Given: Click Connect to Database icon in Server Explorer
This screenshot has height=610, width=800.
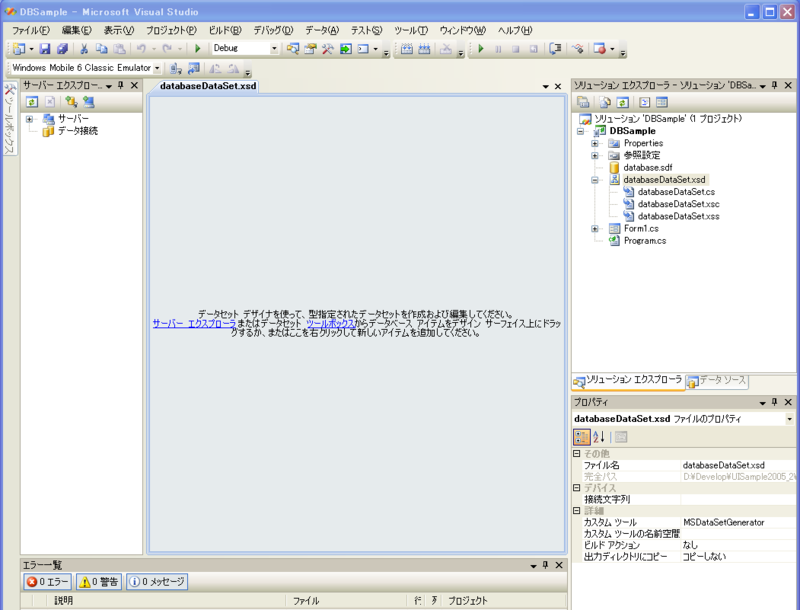Looking at the screenshot, I should pyautogui.click(x=71, y=102).
